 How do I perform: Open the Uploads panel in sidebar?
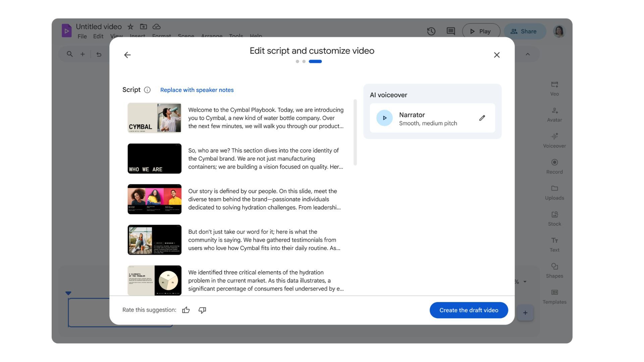[x=554, y=193]
